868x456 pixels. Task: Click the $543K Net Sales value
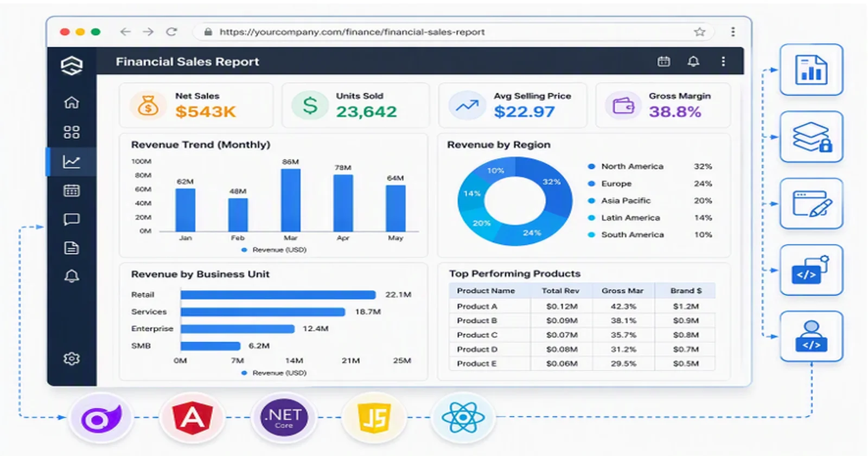[205, 112]
